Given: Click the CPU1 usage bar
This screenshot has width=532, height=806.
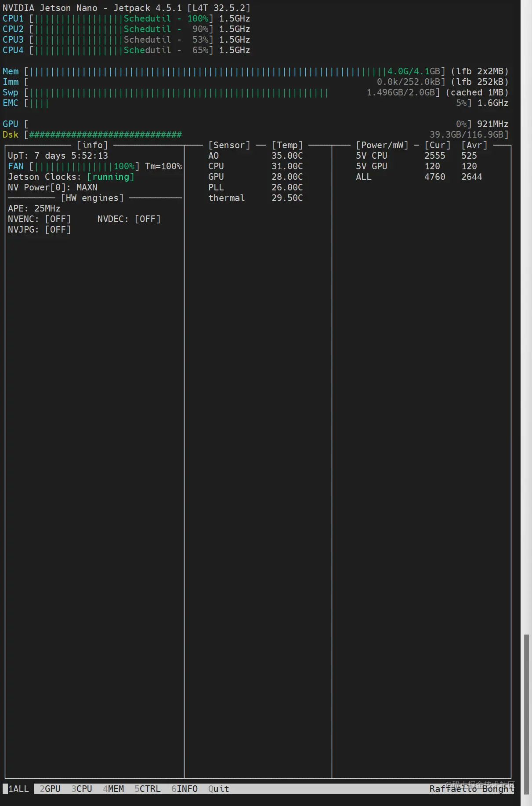Looking at the screenshot, I should coord(121,18).
